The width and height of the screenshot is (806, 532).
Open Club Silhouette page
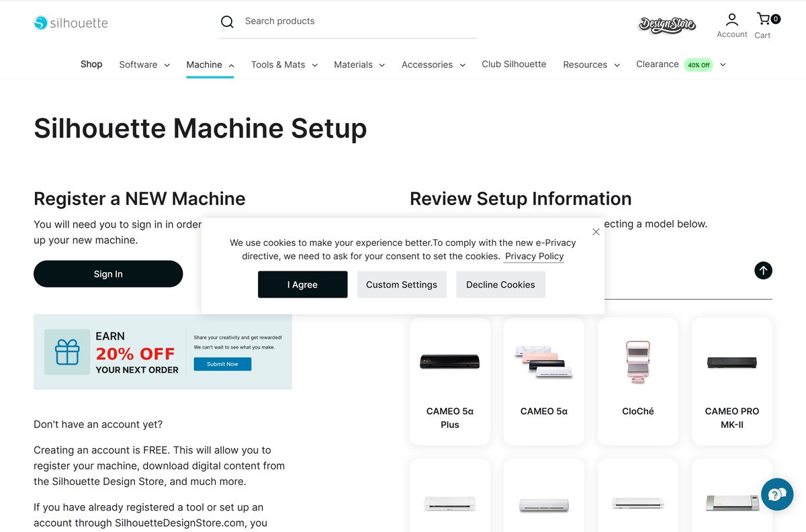514,64
